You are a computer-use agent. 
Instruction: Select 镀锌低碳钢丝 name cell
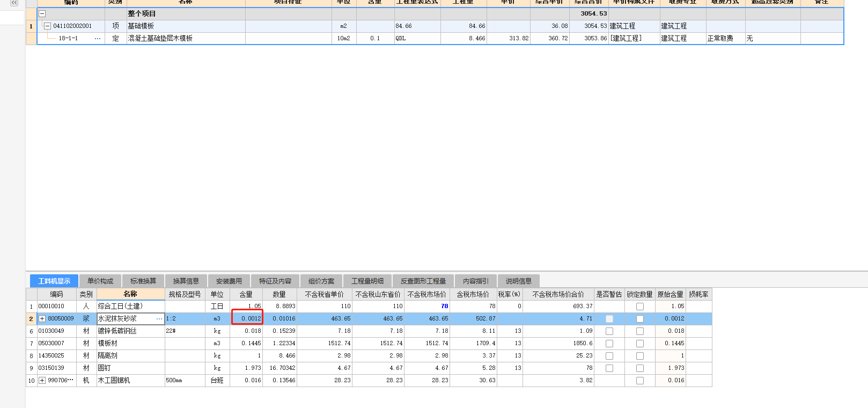(x=131, y=331)
